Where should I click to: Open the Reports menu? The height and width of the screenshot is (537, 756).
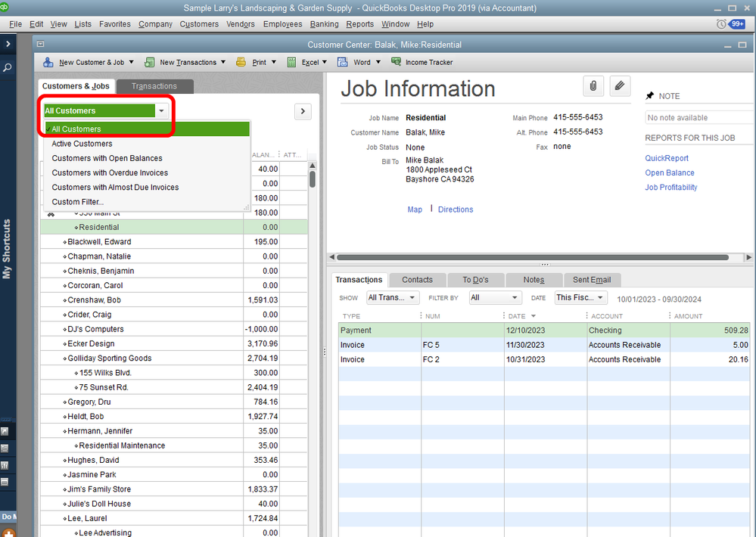point(359,24)
